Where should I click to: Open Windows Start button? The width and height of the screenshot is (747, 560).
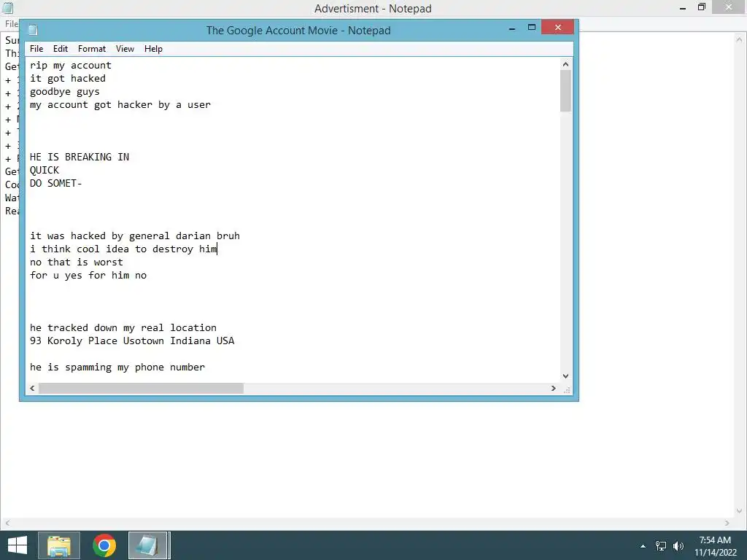pyautogui.click(x=18, y=545)
